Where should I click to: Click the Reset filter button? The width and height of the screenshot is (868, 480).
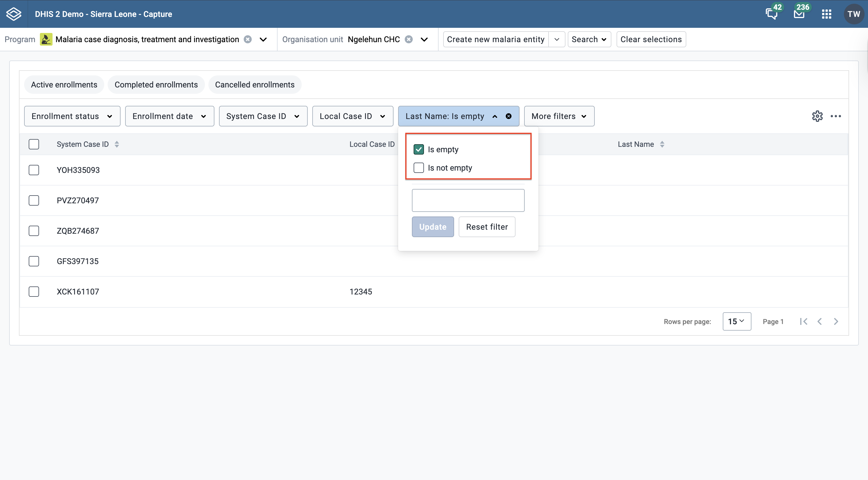tap(487, 227)
